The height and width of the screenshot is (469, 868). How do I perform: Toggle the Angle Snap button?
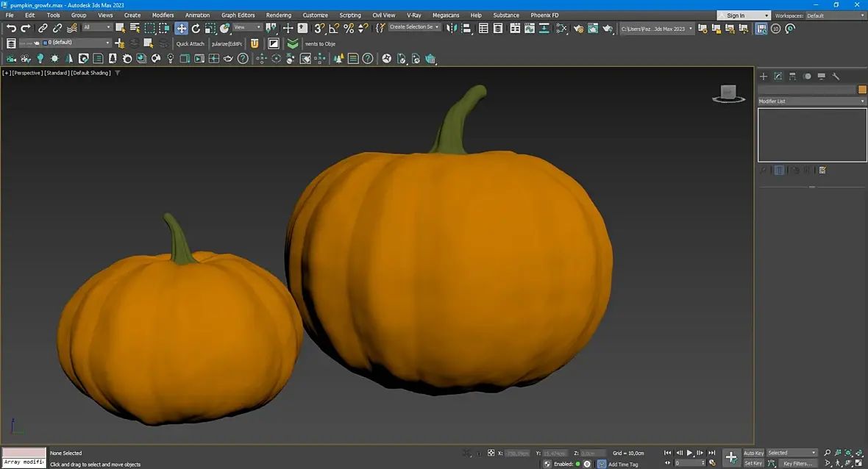click(334, 28)
